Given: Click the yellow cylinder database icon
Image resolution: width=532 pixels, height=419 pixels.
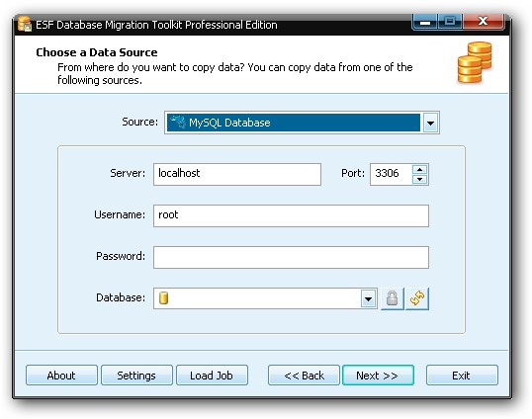Looking at the screenshot, I should click(x=163, y=298).
